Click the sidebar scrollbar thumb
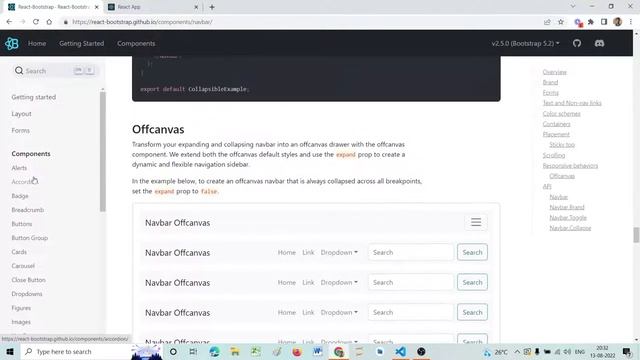 click(x=102, y=151)
